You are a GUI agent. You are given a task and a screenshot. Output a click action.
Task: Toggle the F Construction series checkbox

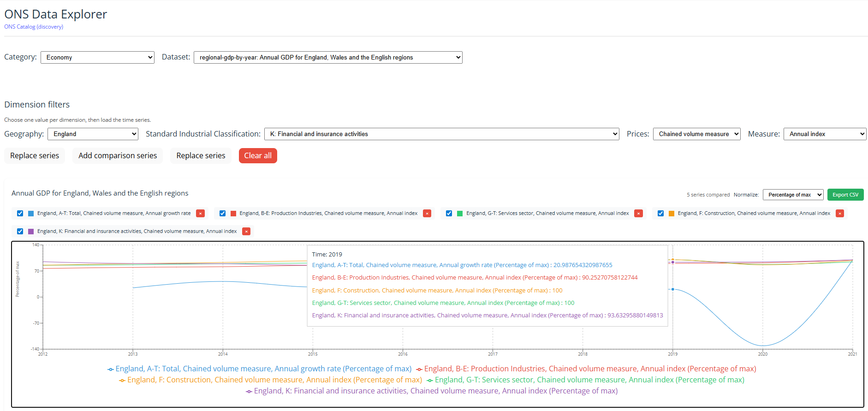click(x=660, y=214)
